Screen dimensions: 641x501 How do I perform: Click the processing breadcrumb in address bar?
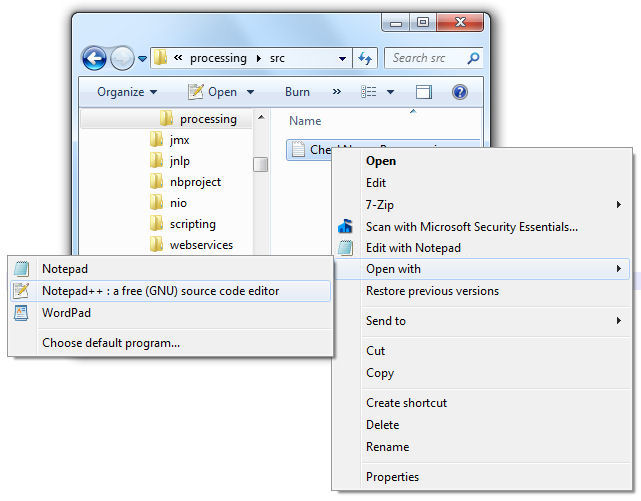click(218, 58)
